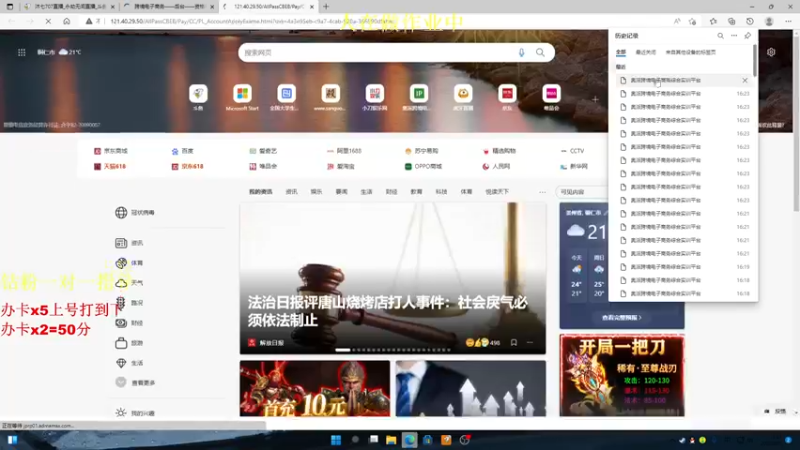Bookmark the headline news story
Viewport: 800px width, 450px height.
tap(514, 342)
